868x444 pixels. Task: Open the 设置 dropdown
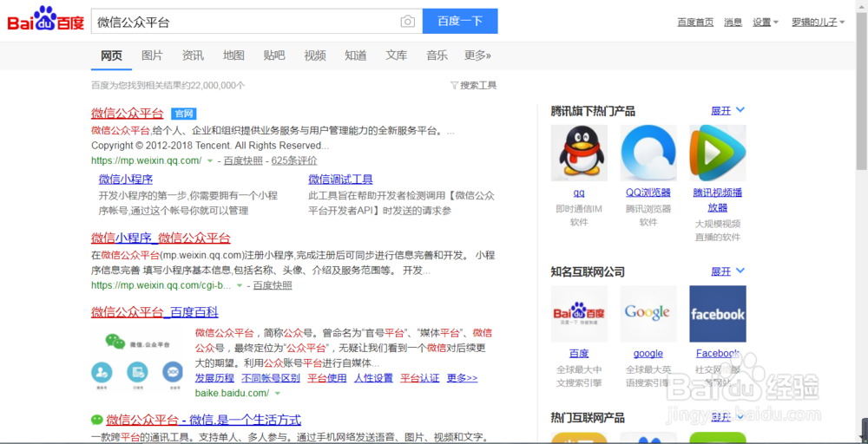pos(765,23)
